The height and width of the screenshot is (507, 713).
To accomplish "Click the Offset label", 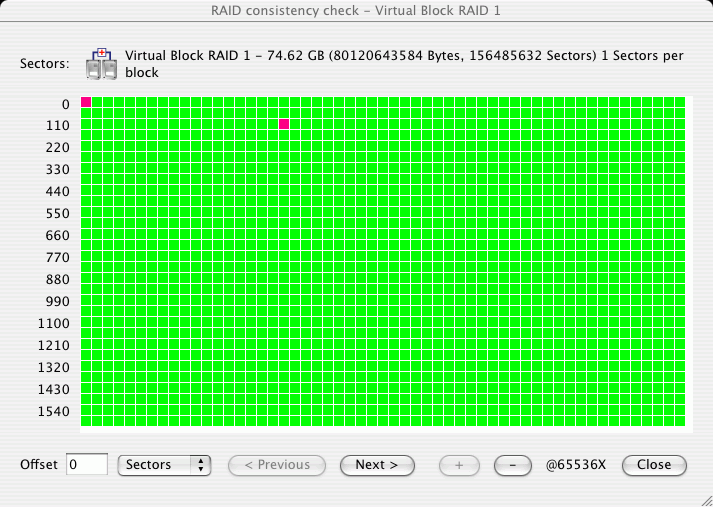I will pos(39,465).
